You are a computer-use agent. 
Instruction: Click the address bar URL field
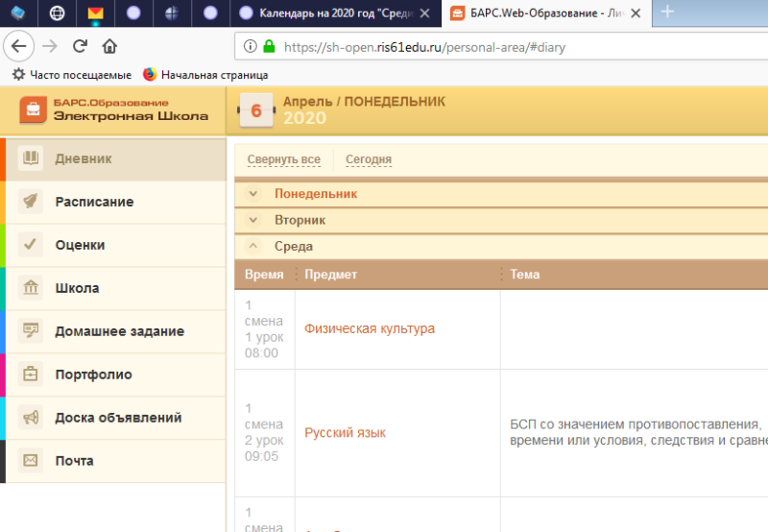tap(480, 46)
